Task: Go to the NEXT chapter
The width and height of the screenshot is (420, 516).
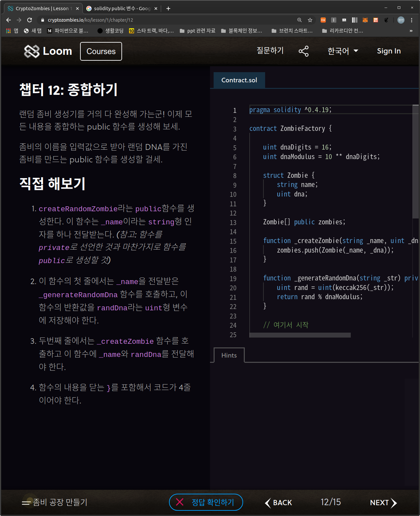Action: (x=383, y=503)
